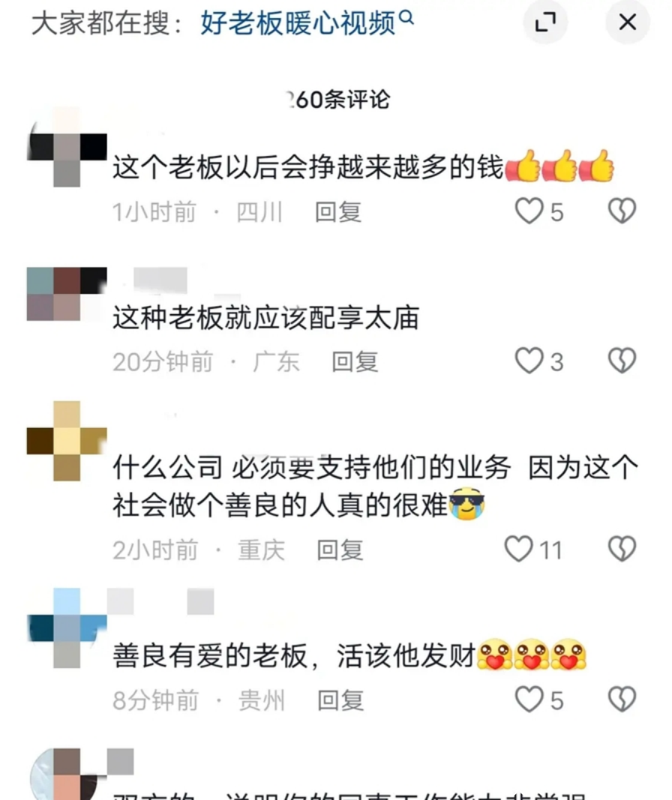The width and height of the screenshot is (672, 800).
Task: Close the comments panel
Action: (x=627, y=22)
